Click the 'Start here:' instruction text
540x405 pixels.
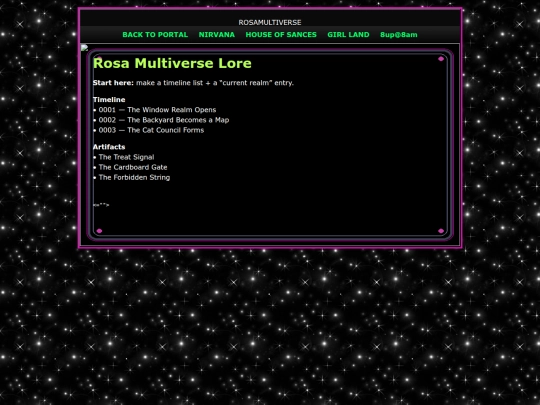tap(193, 83)
